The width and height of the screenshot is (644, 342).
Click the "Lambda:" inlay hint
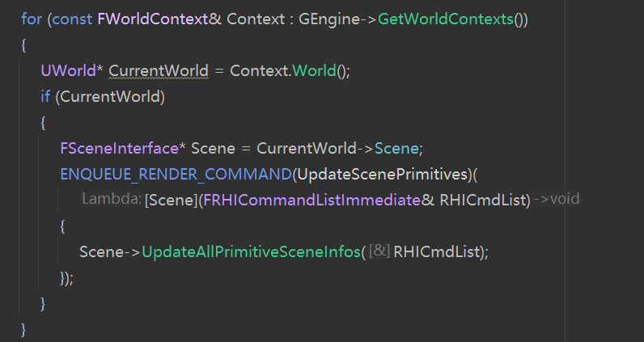tap(112, 199)
